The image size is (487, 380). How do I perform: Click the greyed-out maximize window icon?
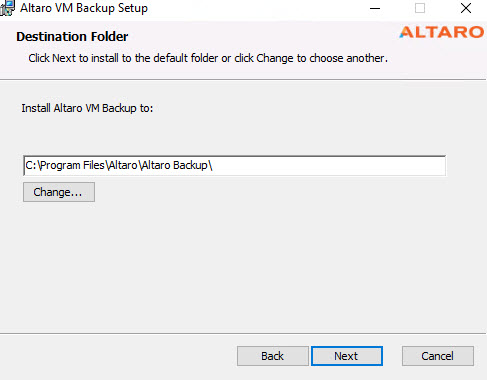[420, 8]
